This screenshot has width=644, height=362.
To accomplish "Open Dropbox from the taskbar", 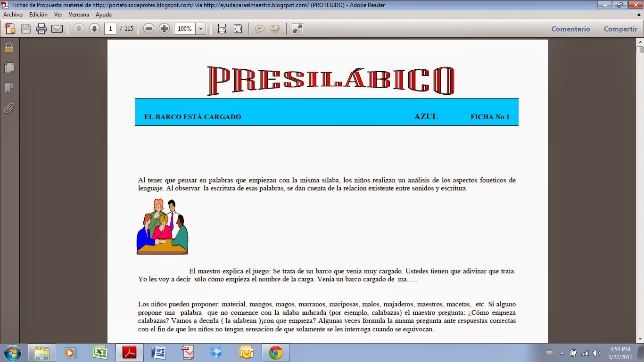I will click(217, 353).
